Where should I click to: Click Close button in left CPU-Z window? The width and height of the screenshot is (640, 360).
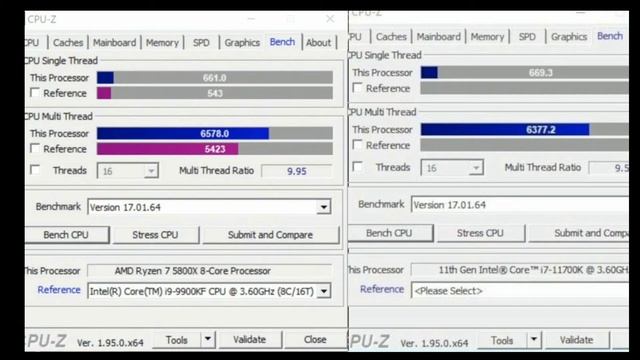(315, 339)
